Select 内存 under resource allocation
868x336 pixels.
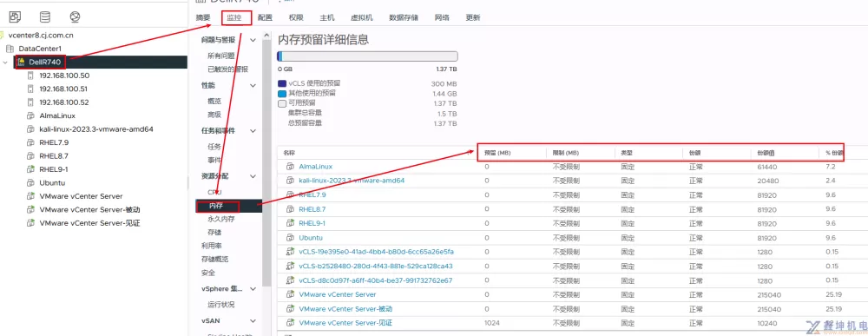[228, 206]
